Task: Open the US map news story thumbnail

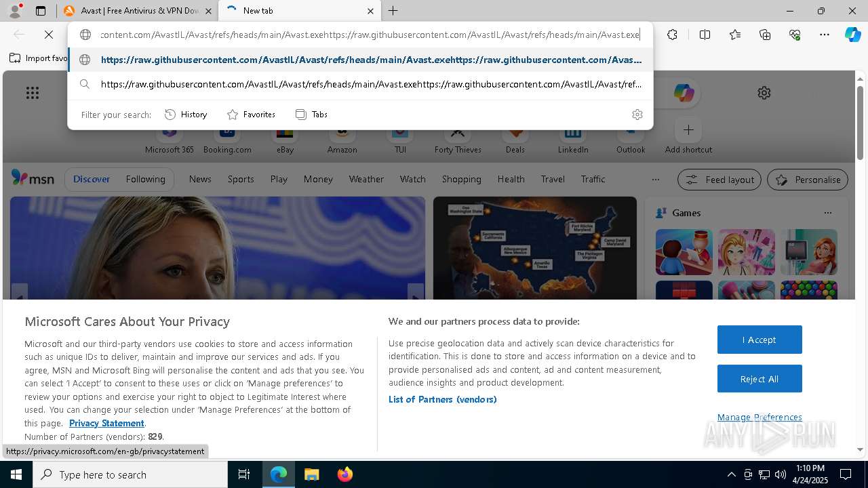Action: tap(535, 248)
